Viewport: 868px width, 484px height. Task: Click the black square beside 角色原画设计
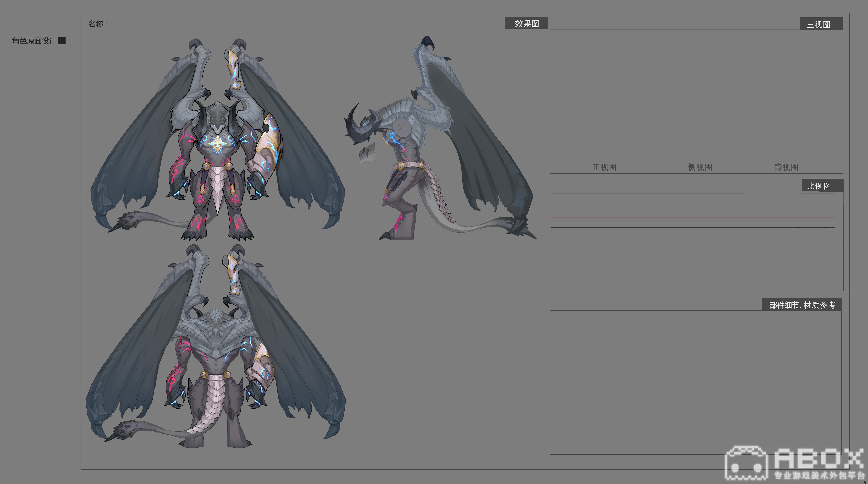pyautogui.click(x=62, y=41)
